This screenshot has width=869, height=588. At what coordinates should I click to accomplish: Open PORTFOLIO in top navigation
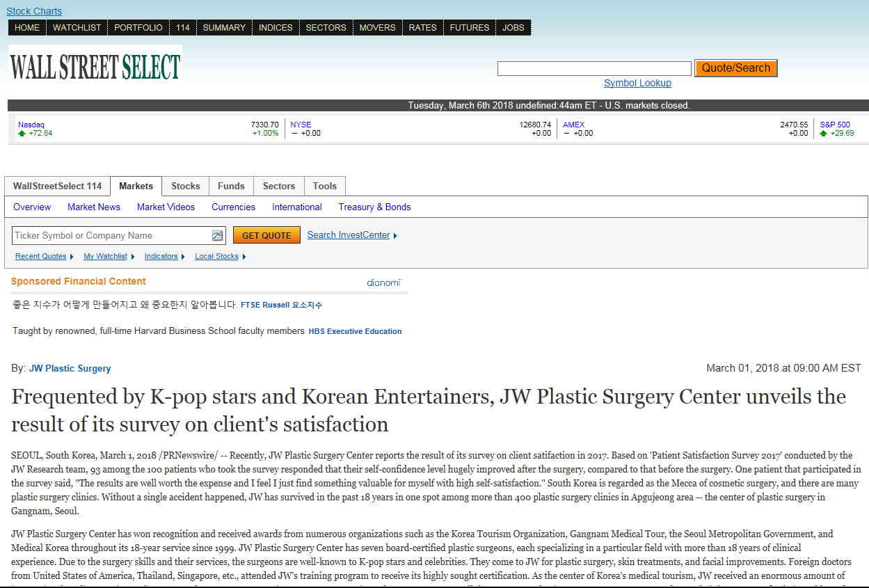point(138,28)
